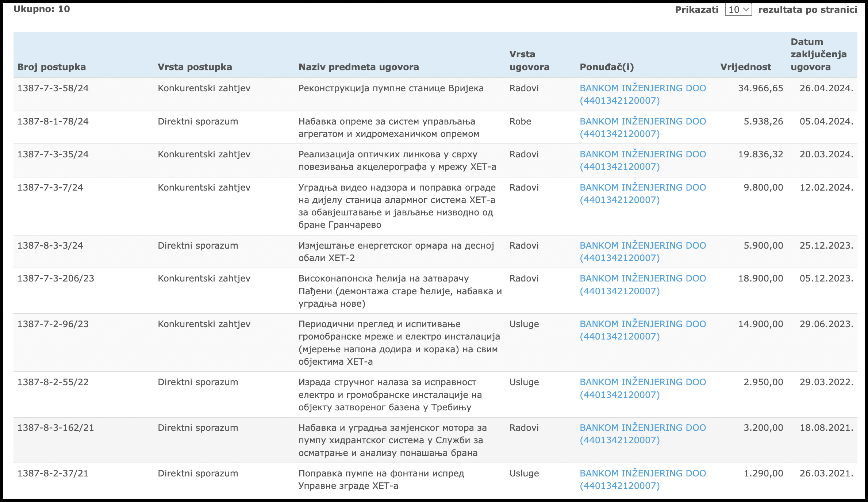Image resolution: width=868 pixels, height=502 pixels.
Task: Select procedure number 1387-7-3-206/23
Action: point(56,279)
